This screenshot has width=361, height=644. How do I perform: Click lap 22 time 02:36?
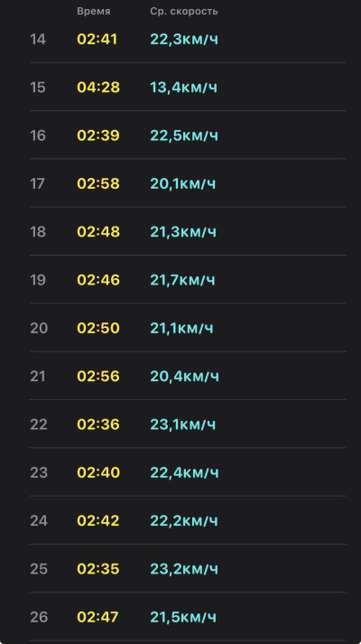coord(98,425)
